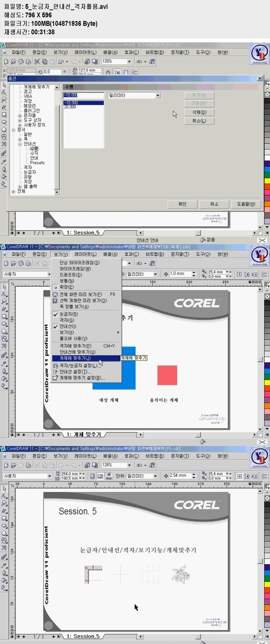The image size is (270, 644).
Task: Click the Paste icon in Session. 5 page window
Action: coord(52,465)
